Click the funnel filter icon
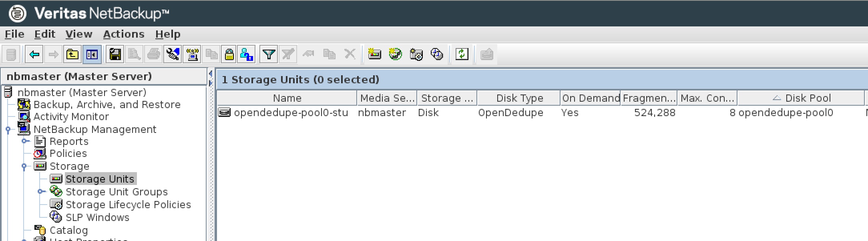This screenshot has height=241, width=868. pyautogui.click(x=269, y=54)
